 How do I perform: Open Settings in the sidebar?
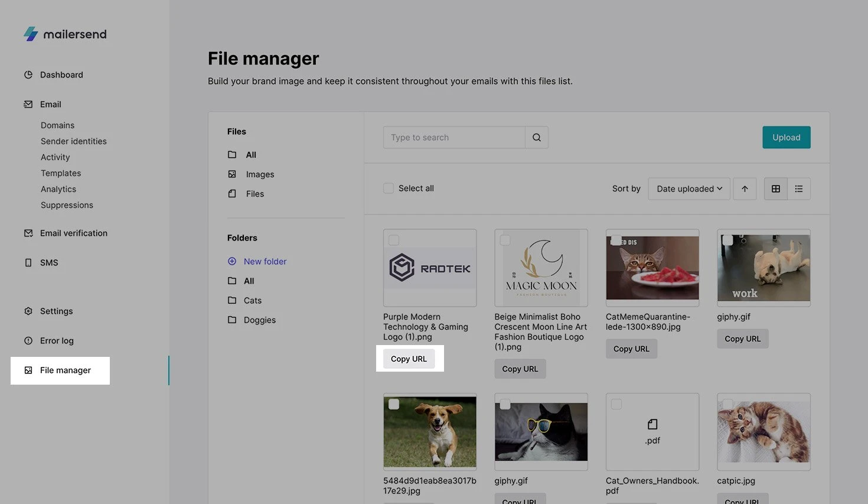click(x=56, y=311)
